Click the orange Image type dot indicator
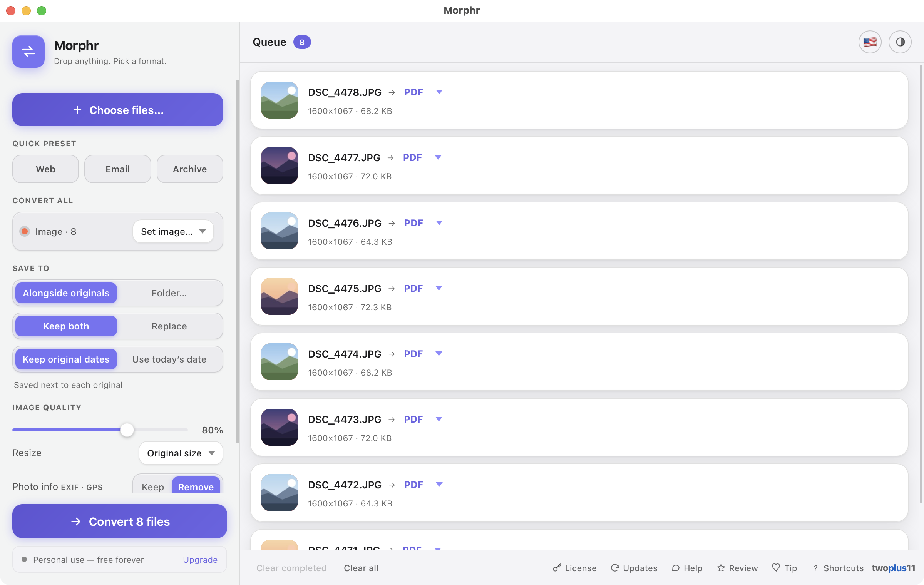Screen dimensions: 924x585 click(25, 231)
